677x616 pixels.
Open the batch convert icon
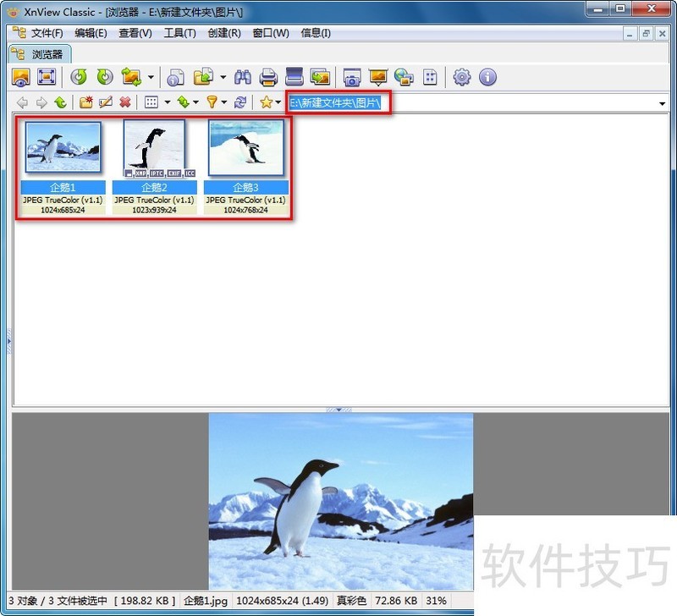321,78
